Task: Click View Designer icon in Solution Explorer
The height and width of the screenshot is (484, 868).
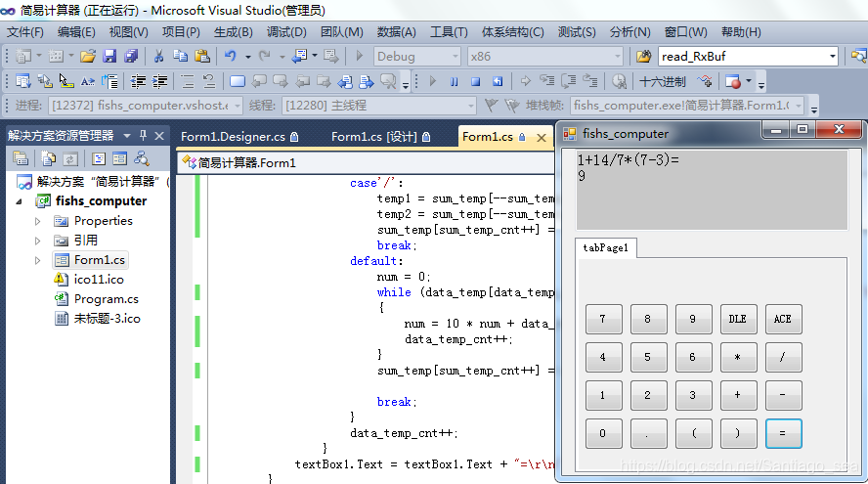Action: [119, 159]
